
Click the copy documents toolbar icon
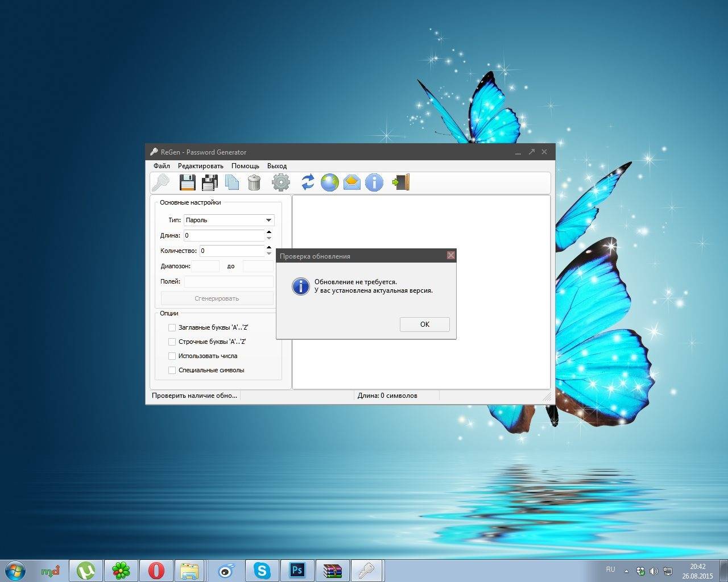click(232, 182)
